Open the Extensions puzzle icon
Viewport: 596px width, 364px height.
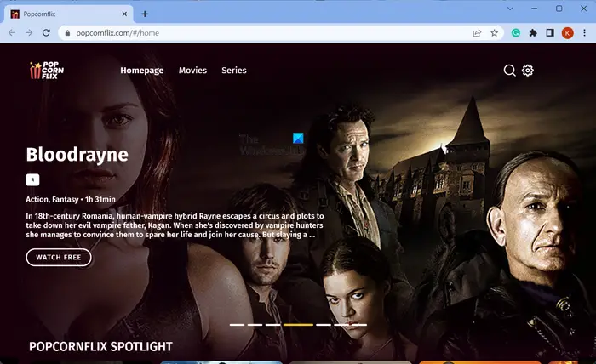[533, 33]
